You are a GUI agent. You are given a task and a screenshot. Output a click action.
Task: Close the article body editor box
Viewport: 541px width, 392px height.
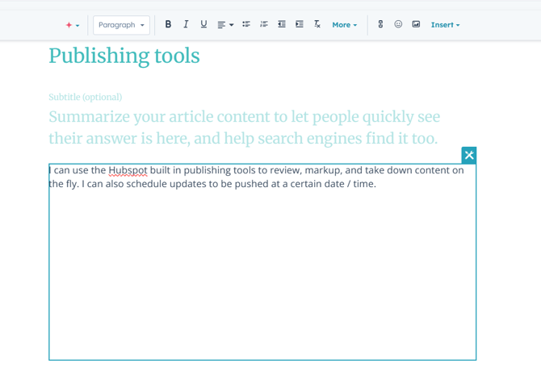click(468, 155)
